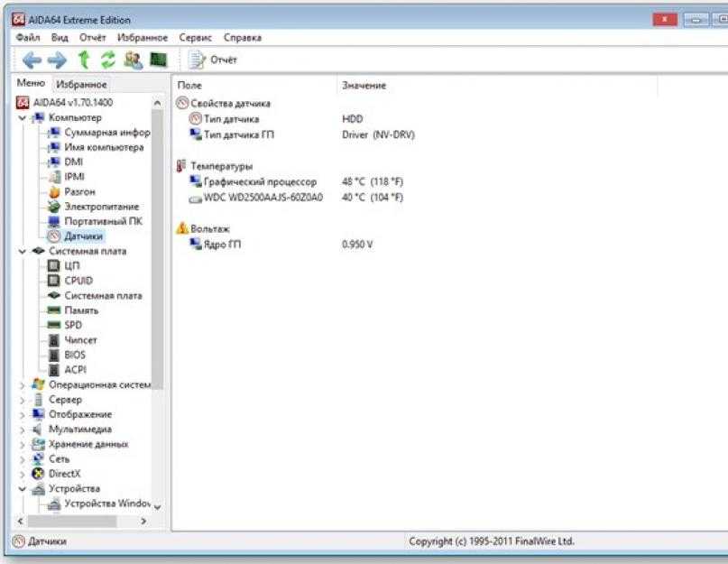This screenshot has width=728, height=564.
Task: Click the IPMI icon in the tree
Action: click(55, 177)
